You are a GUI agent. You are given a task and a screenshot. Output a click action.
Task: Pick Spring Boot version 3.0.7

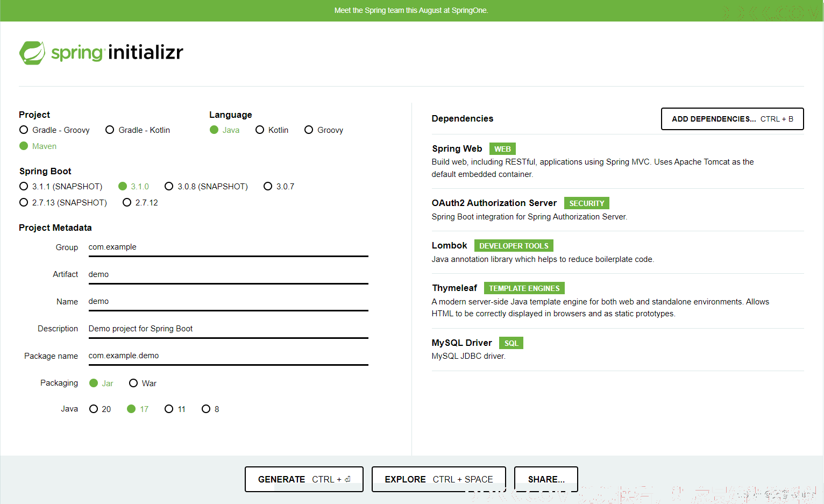(279, 187)
